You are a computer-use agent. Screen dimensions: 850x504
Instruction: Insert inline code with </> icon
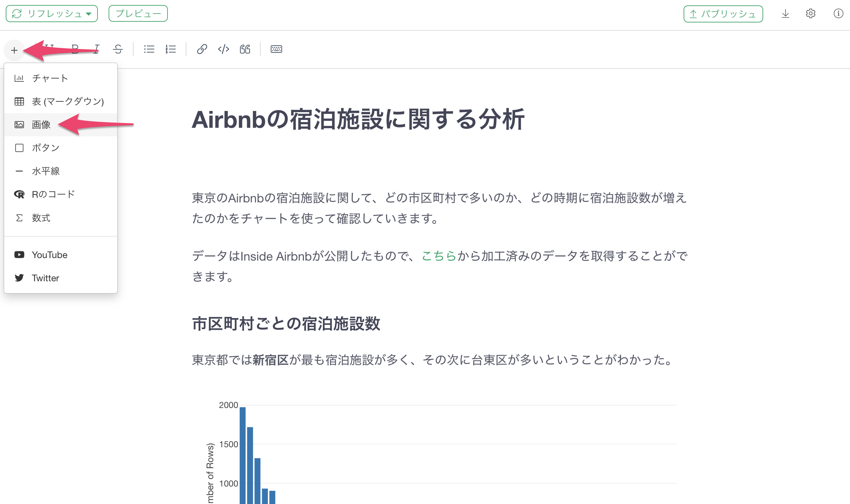224,49
